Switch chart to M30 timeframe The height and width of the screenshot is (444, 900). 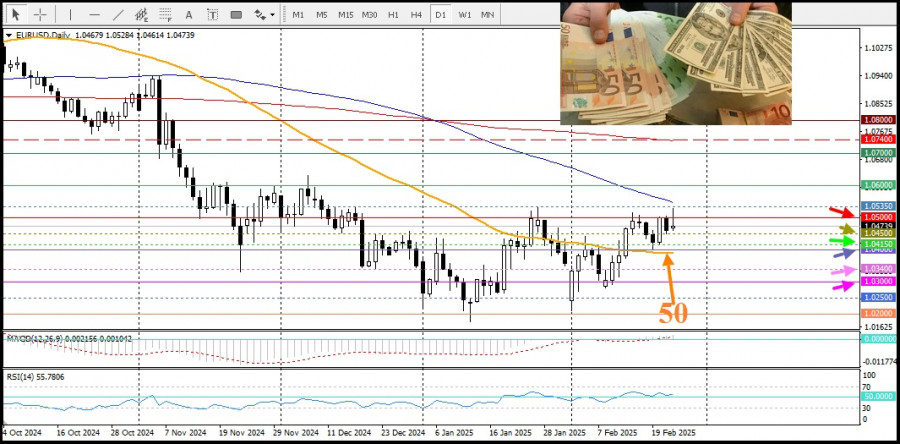point(369,15)
